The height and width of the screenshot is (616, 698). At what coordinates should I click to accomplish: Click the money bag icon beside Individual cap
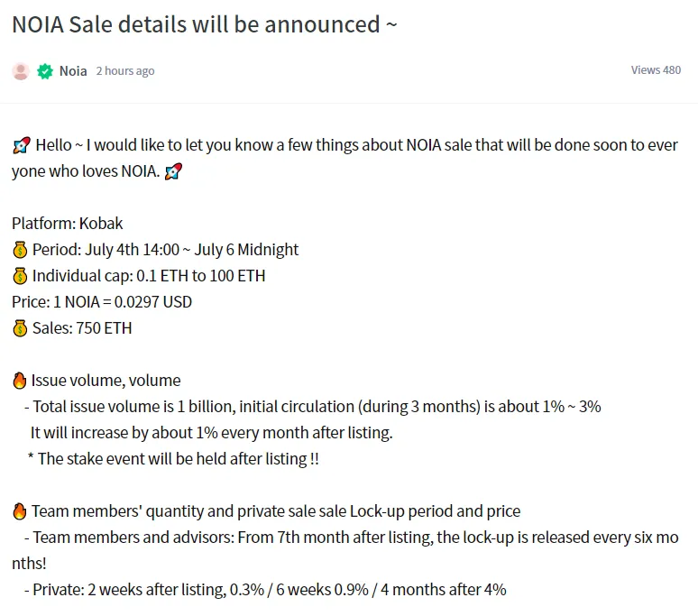pos(20,276)
